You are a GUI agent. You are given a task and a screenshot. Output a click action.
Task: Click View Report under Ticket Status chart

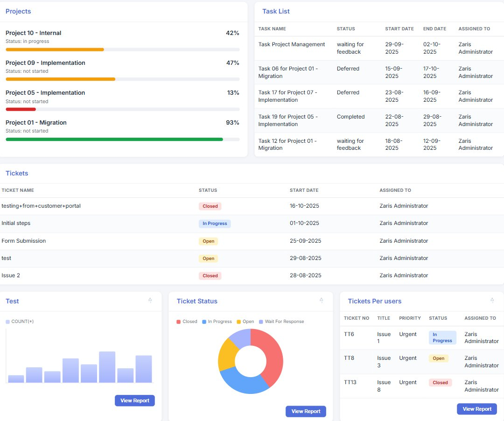coord(306,411)
